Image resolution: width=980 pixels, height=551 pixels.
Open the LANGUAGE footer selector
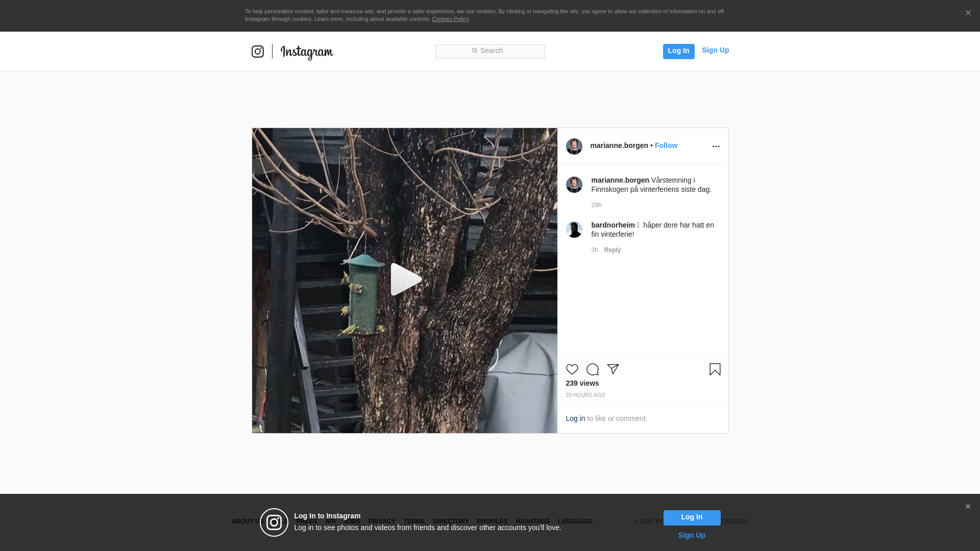tap(575, 521)
